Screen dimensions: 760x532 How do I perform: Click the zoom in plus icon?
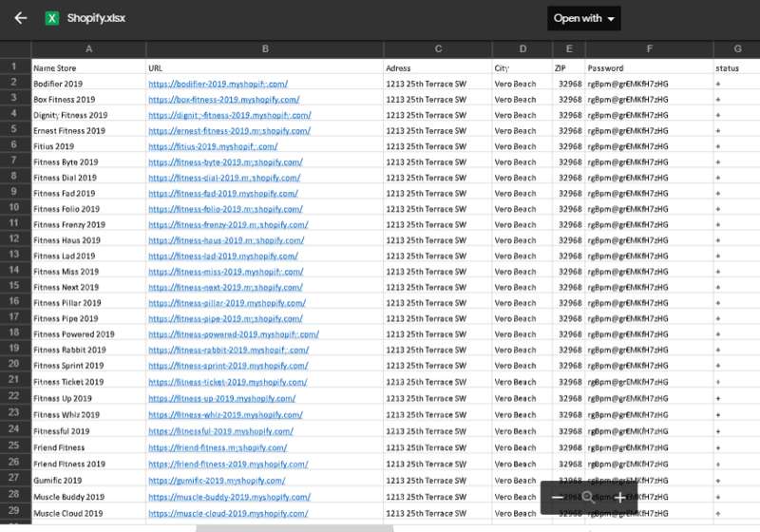[619, 498]
